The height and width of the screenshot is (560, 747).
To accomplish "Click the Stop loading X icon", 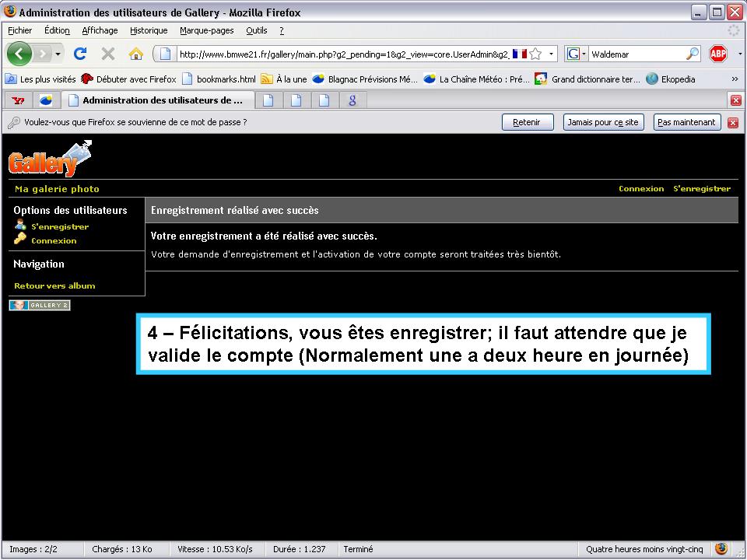I will [107, 54].
